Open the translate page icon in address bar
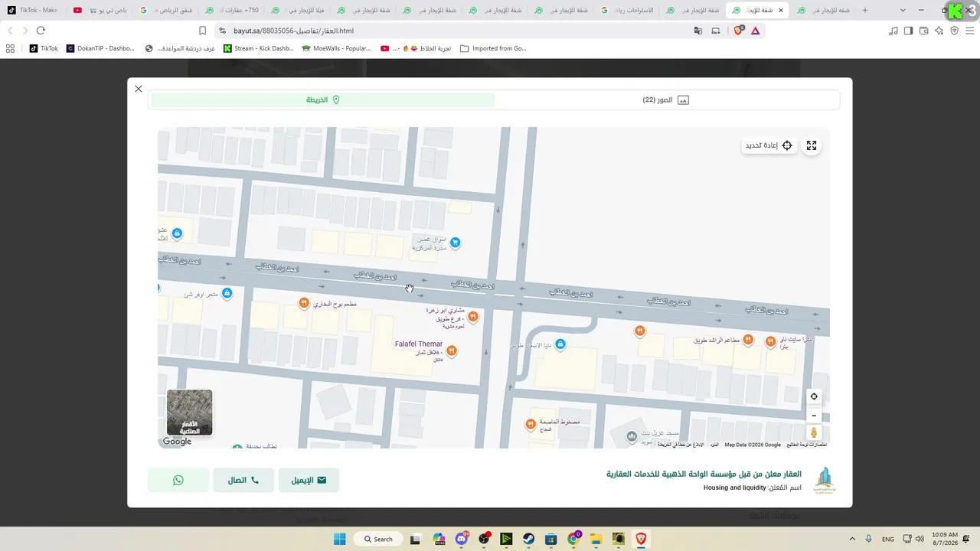This screenshot has height=551, width=980. click(698, 31)
